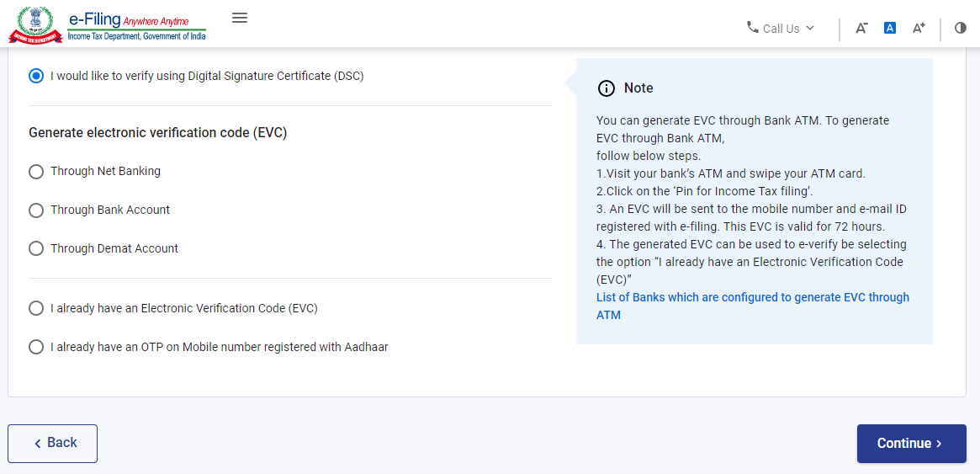Click the phone icon beside Call Us
The image size is (980, 474).
[x=753, y=28]
